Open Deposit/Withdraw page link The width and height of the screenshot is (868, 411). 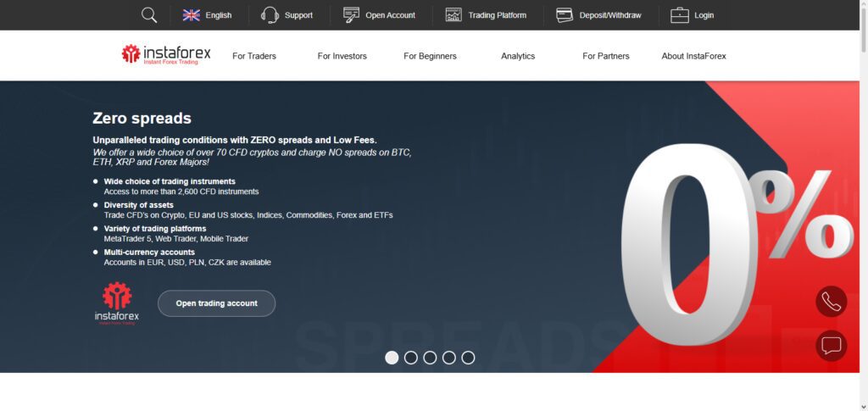pos(610,15)
